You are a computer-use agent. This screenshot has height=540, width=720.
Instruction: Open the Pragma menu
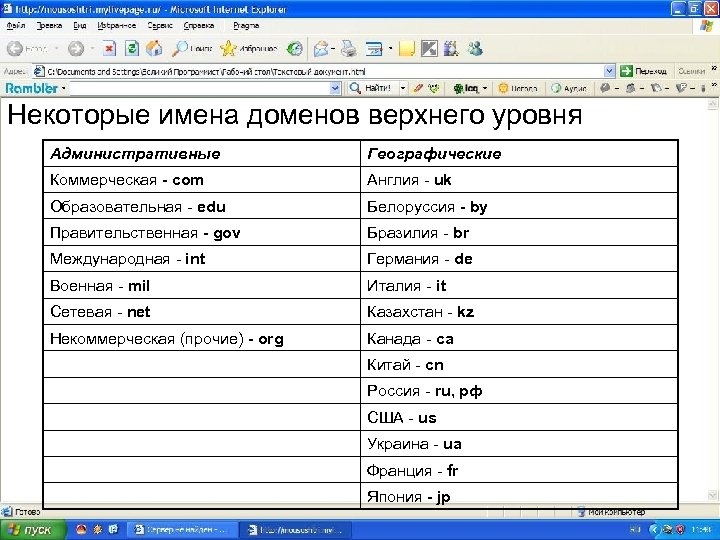pyautogui.click(x=246, y=26)
